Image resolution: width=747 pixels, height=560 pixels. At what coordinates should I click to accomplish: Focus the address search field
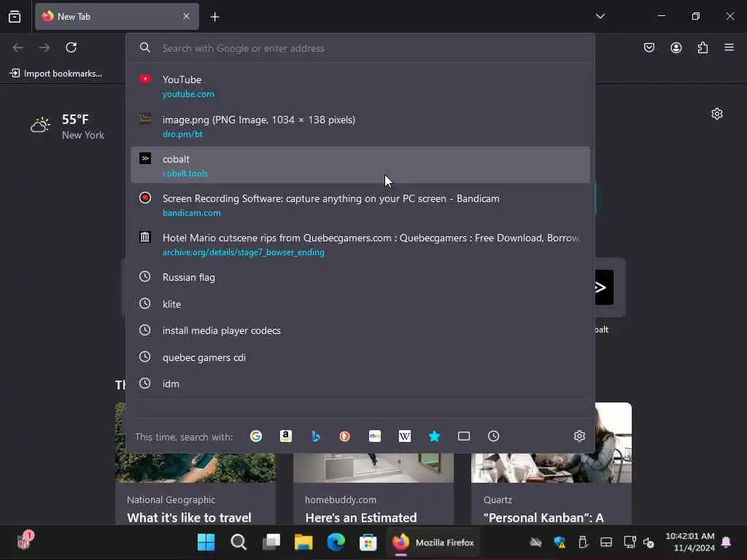[x=360, y=48]
